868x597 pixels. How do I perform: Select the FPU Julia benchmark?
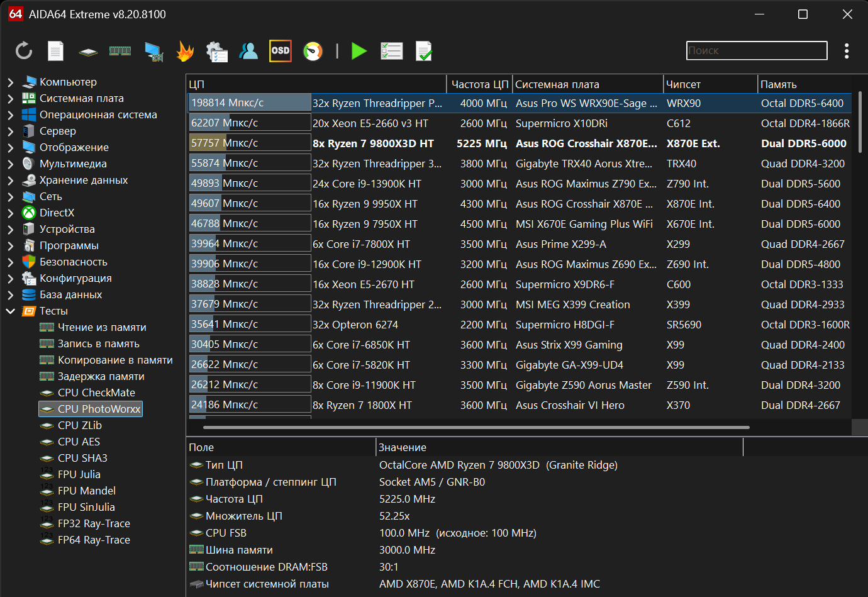coord(79,474)
